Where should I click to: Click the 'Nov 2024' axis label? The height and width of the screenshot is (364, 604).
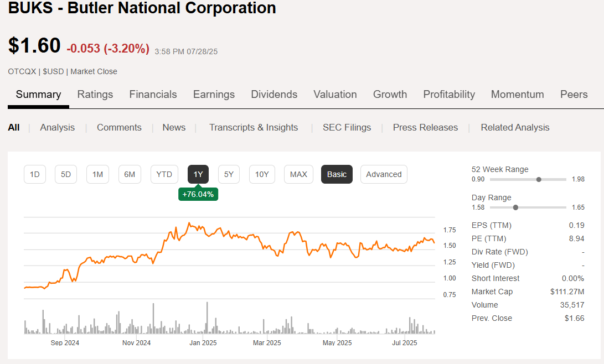click(x=136, y=342)
